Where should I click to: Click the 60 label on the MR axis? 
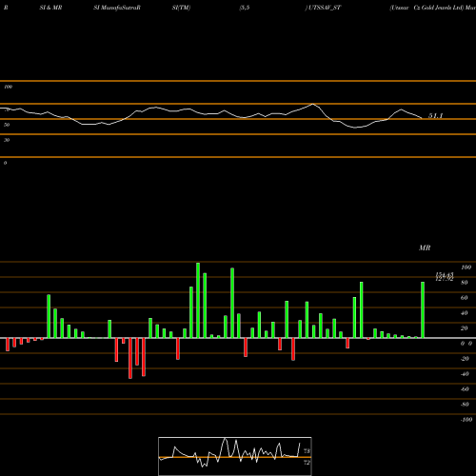(465, 298)
